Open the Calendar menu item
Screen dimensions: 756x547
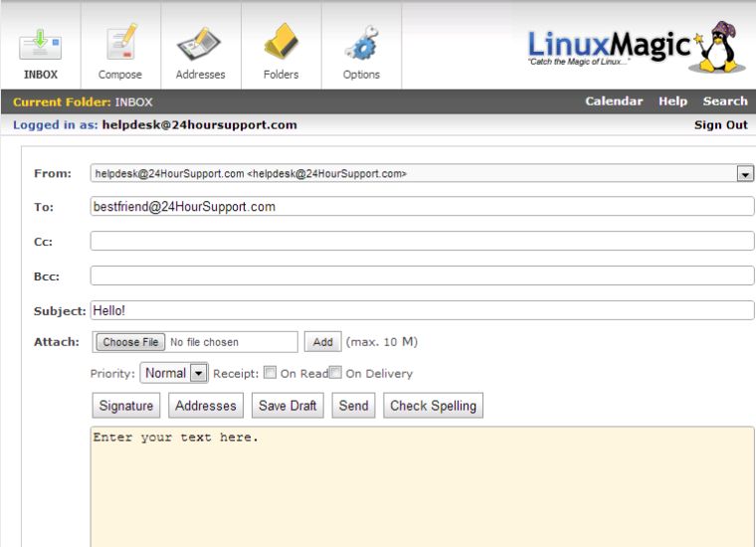[x=614, y=101]
